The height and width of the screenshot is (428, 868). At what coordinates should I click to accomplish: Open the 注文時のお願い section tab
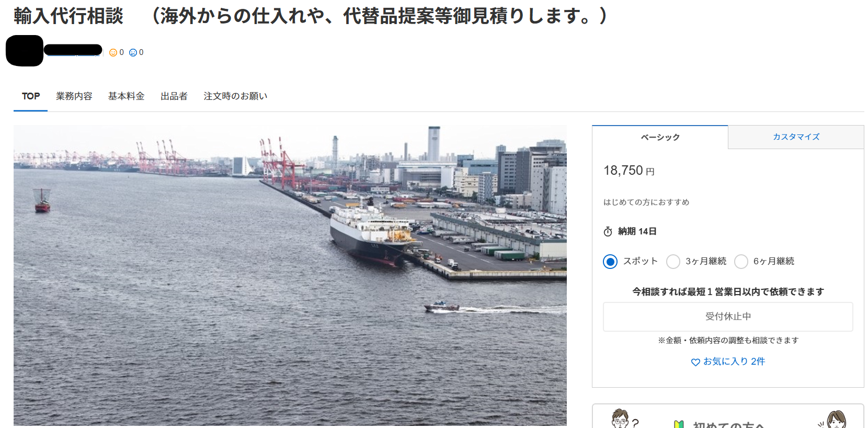[235, 96]
